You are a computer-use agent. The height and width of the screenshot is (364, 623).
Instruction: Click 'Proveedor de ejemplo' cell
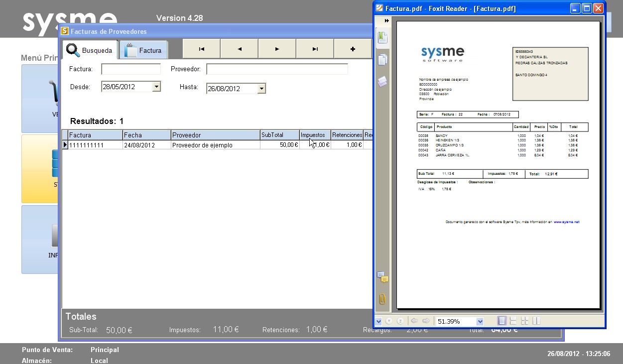[216, 145]
